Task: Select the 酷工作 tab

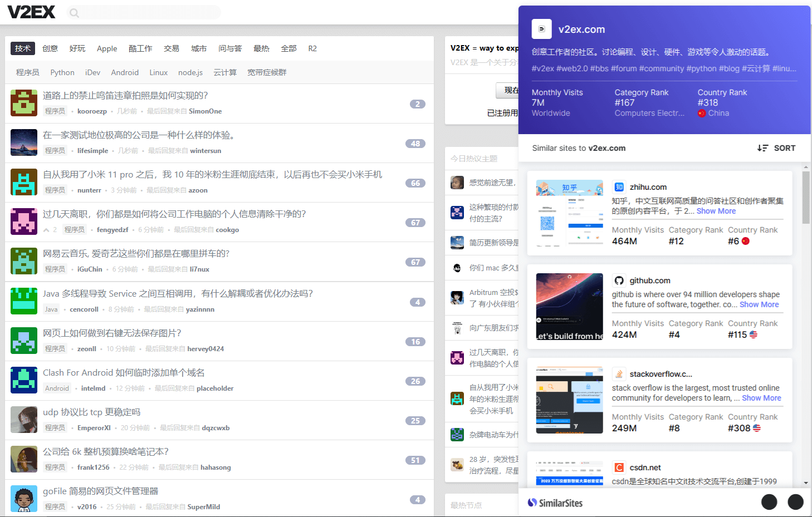Action: point(140,48)
